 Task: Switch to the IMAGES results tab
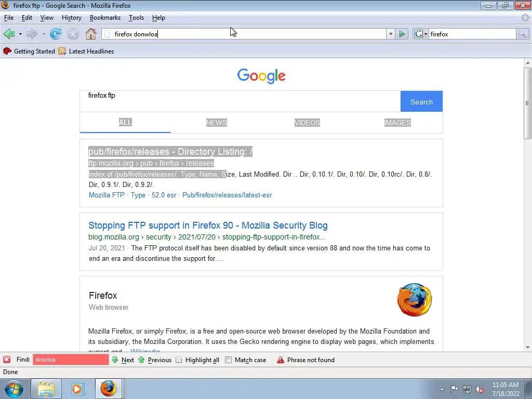point(397,123)
